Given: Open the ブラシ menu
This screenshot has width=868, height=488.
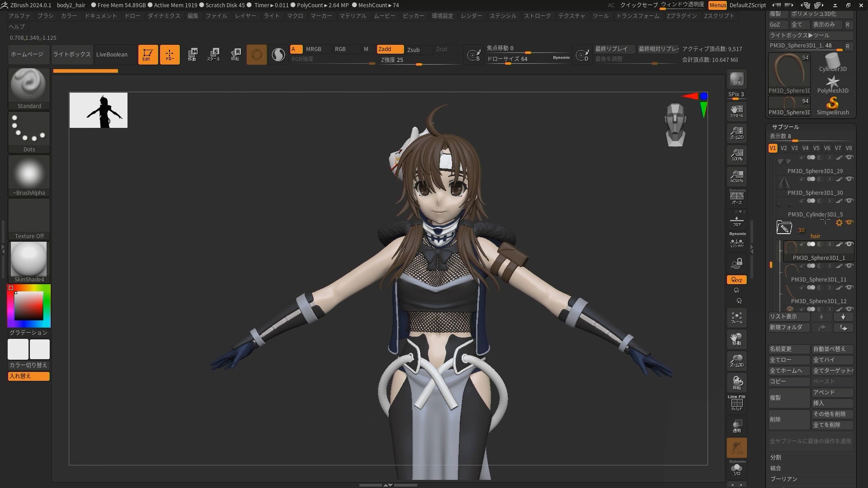Looking at the screenshot, I should tap(45, 16).
